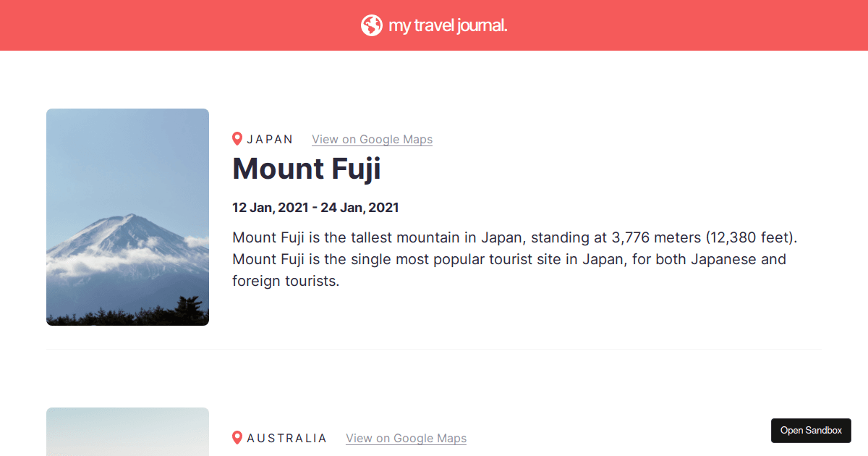Screen dimensions: 868x456
Task: Click the end date 24 Jan, 2021
Action: tap(359, 208)
